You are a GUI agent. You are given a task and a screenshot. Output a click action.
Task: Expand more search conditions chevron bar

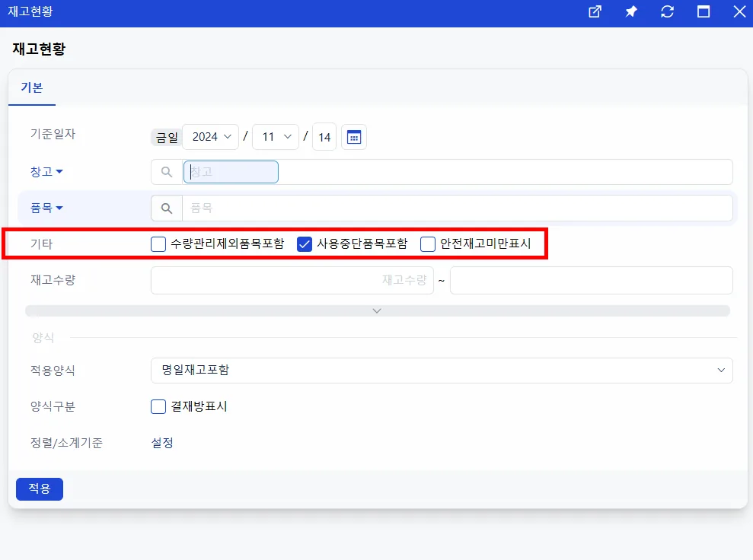click(378, 311)
